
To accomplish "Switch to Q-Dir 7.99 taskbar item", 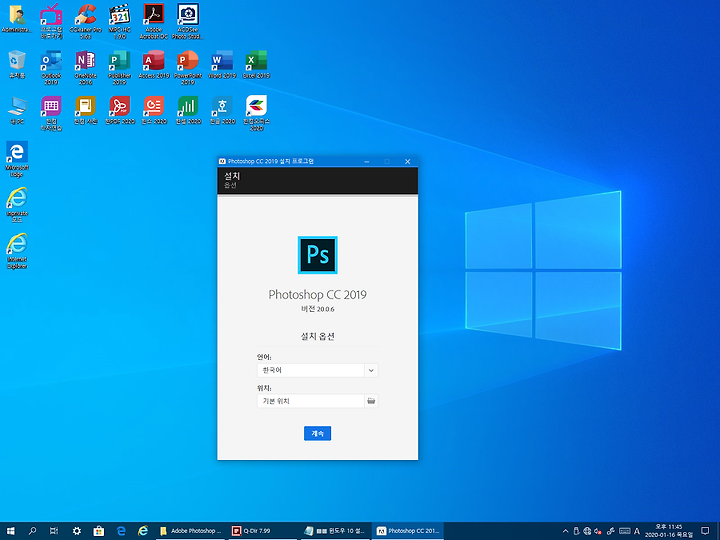I will 263,531.
